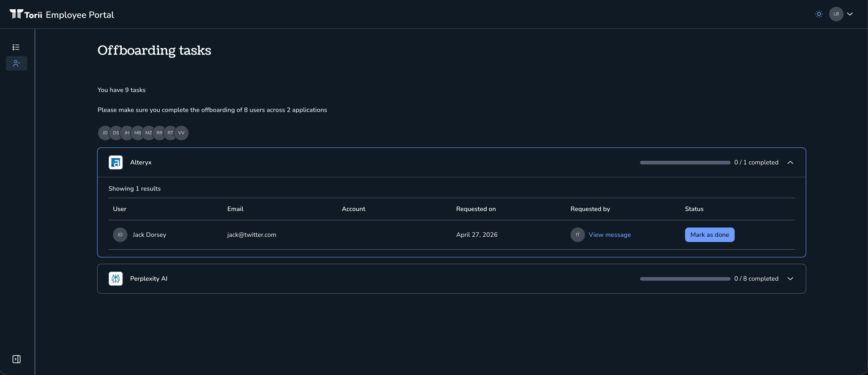Click the Requested by column header

[x=590, y=209]
